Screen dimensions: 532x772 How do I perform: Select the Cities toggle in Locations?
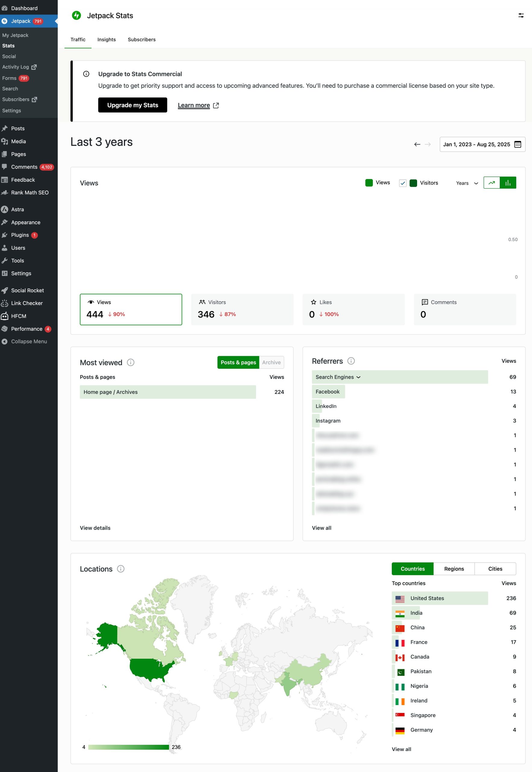point(495,569)
